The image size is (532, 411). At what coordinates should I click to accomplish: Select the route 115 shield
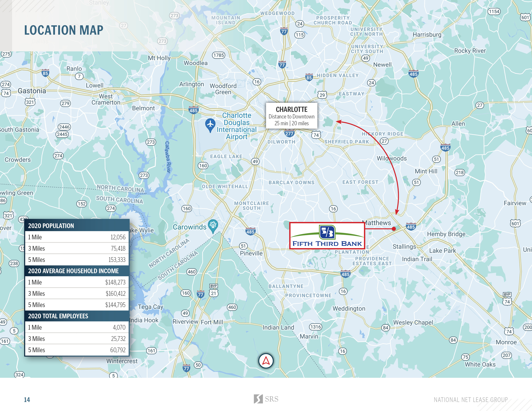pos(300,35)
